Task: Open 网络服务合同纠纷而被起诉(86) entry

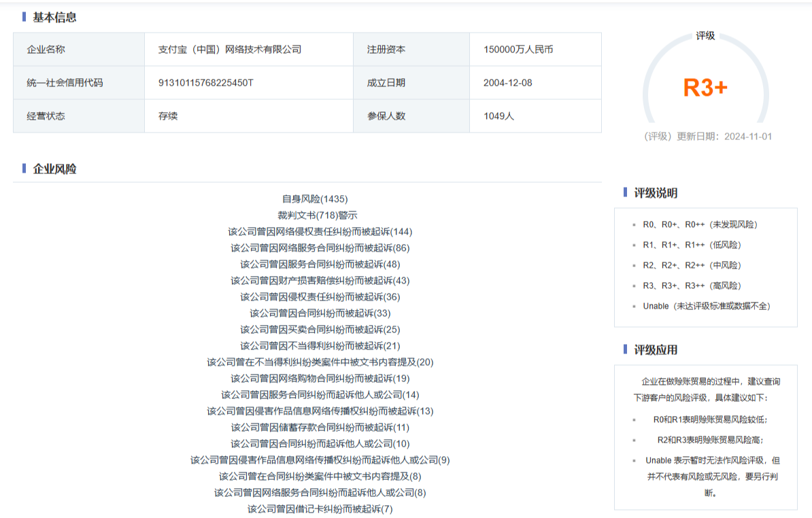Action: click(320, 248)
